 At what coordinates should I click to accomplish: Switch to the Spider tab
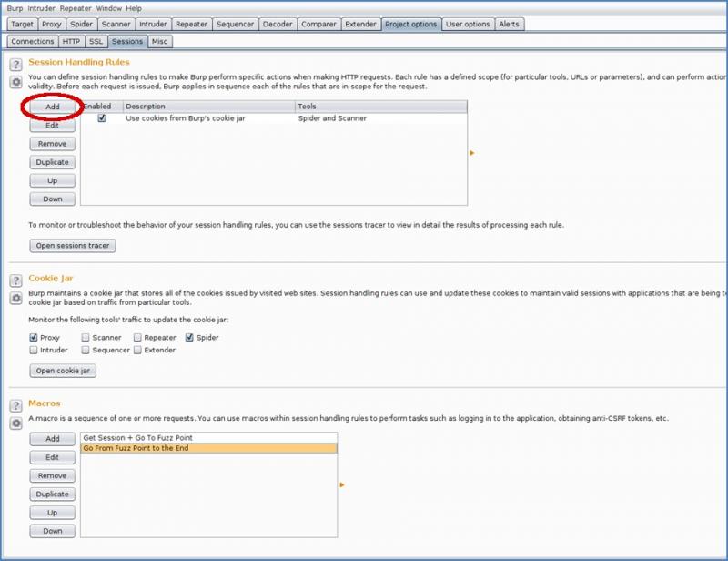click(82, 25)
